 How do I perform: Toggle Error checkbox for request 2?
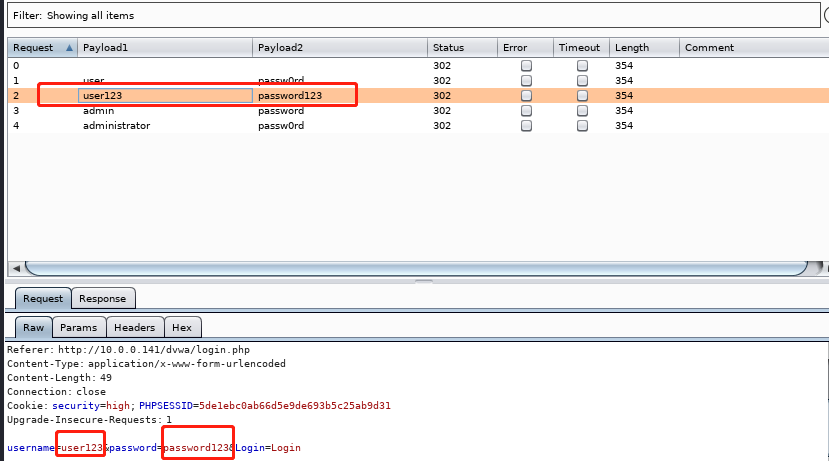(526, 96)
